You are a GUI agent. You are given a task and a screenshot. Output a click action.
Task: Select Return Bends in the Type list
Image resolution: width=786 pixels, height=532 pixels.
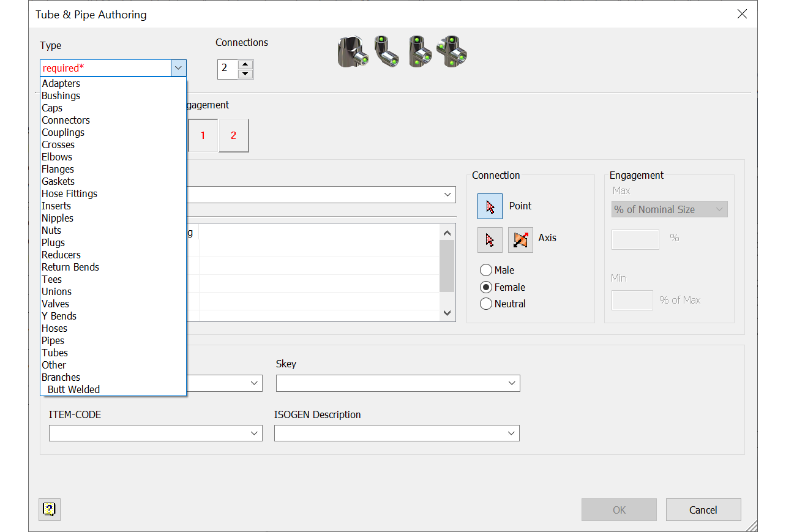click(x=113, y=267)
